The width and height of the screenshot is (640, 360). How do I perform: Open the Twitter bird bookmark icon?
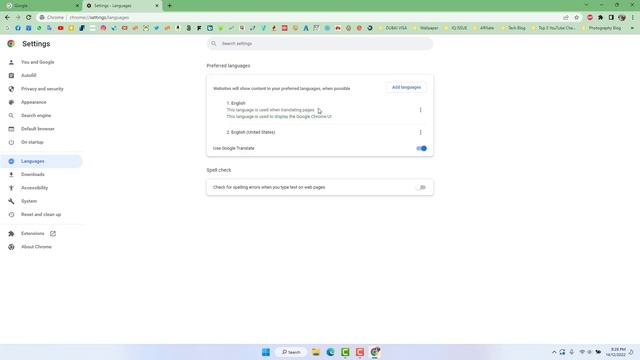156,28
